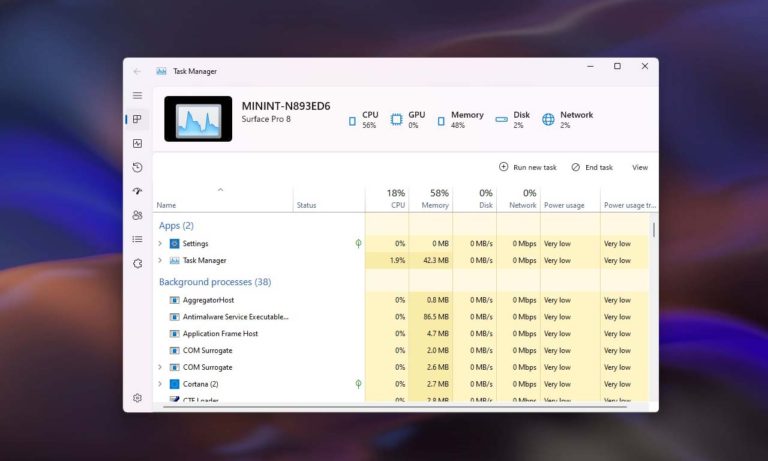
Task: Click the AggregatorHost process icon
Action: (174, 300)
